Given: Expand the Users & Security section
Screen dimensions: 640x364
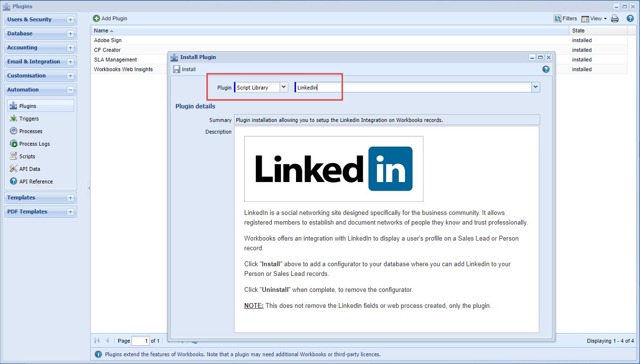Looking at the screenshot, I should coord(70,19).
